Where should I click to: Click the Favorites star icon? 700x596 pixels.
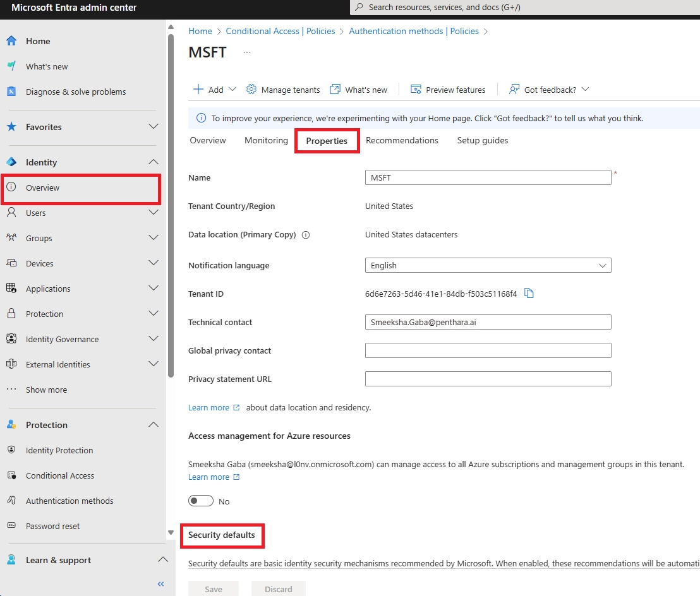click(x=11, y=127)
